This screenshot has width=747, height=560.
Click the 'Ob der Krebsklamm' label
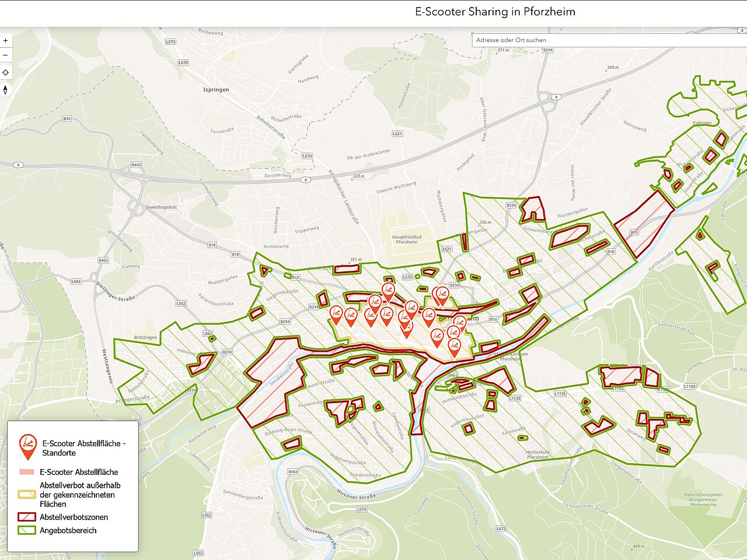click(368, 155)
